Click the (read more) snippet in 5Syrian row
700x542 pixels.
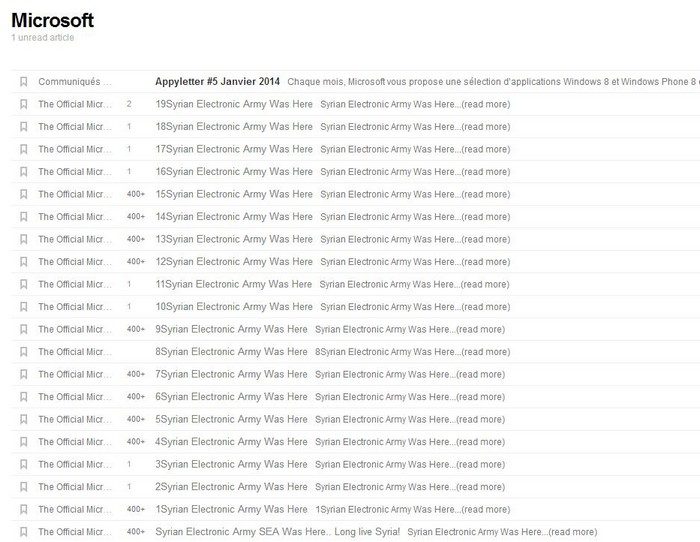[x=481, y=420]
